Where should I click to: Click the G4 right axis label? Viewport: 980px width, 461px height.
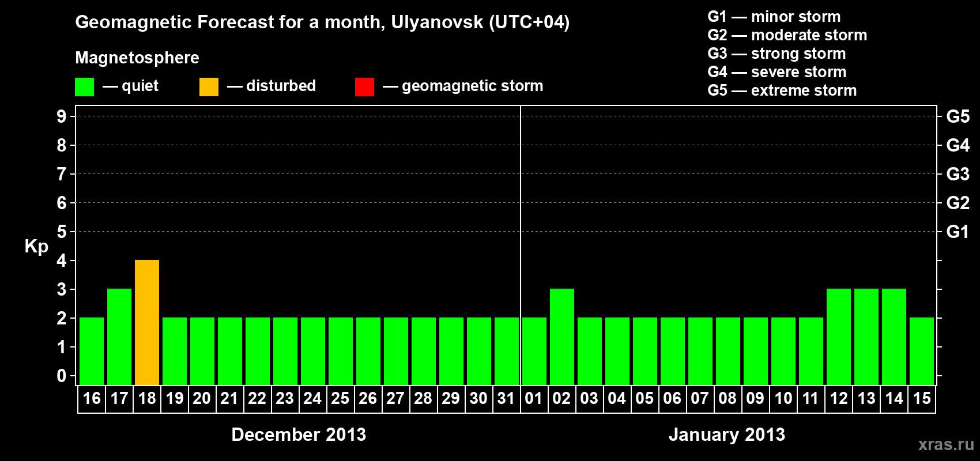[958, 145]
